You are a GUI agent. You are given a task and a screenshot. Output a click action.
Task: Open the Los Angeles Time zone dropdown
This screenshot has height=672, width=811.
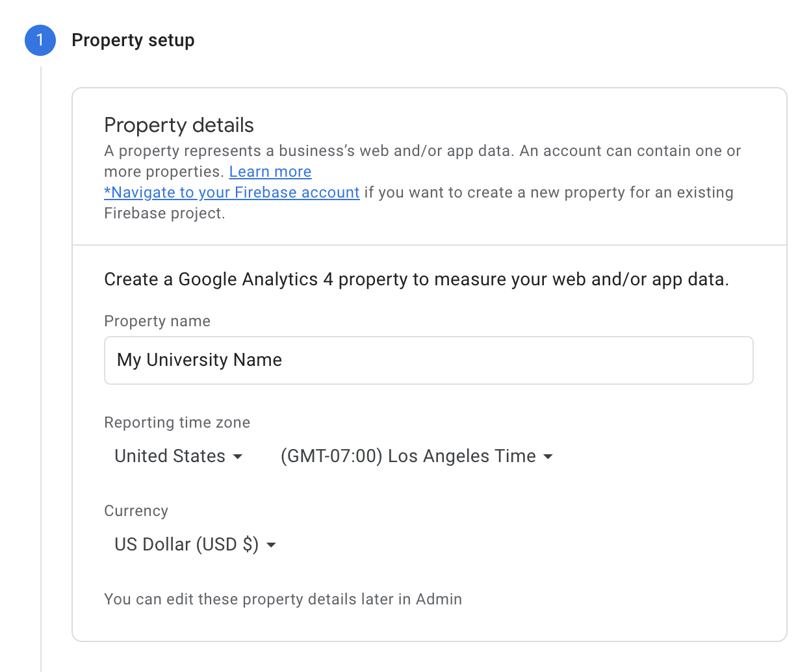click(x=417, y=456)
